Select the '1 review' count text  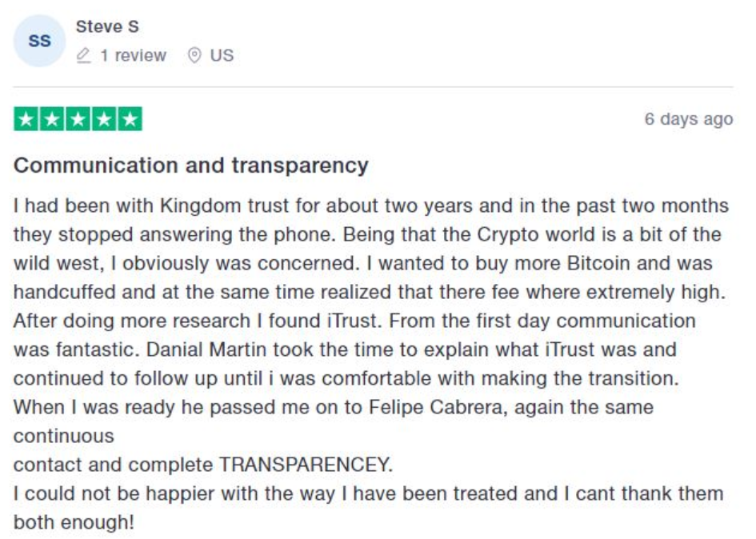pos(133,55)
